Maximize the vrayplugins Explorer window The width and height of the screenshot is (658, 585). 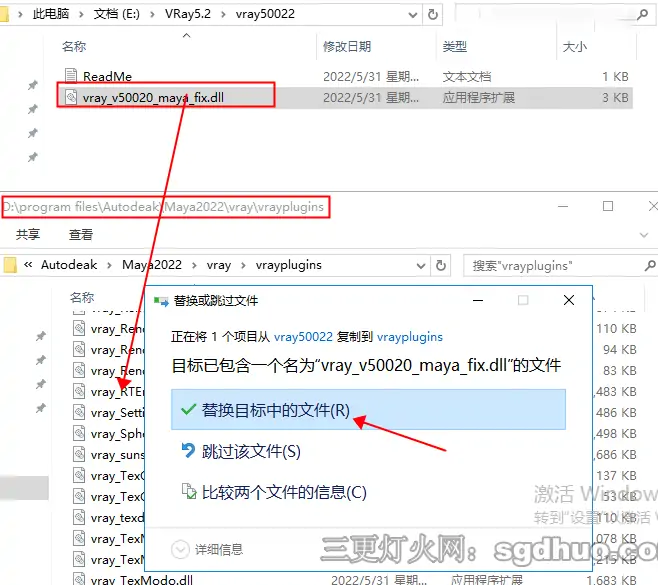click(x=608, y=206)
